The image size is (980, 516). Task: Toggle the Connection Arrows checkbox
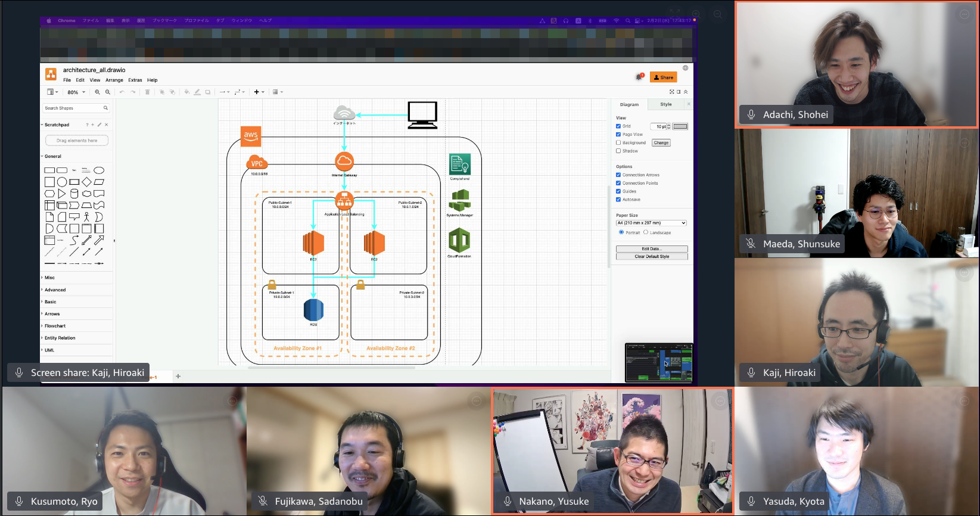(x=618, y=175)
